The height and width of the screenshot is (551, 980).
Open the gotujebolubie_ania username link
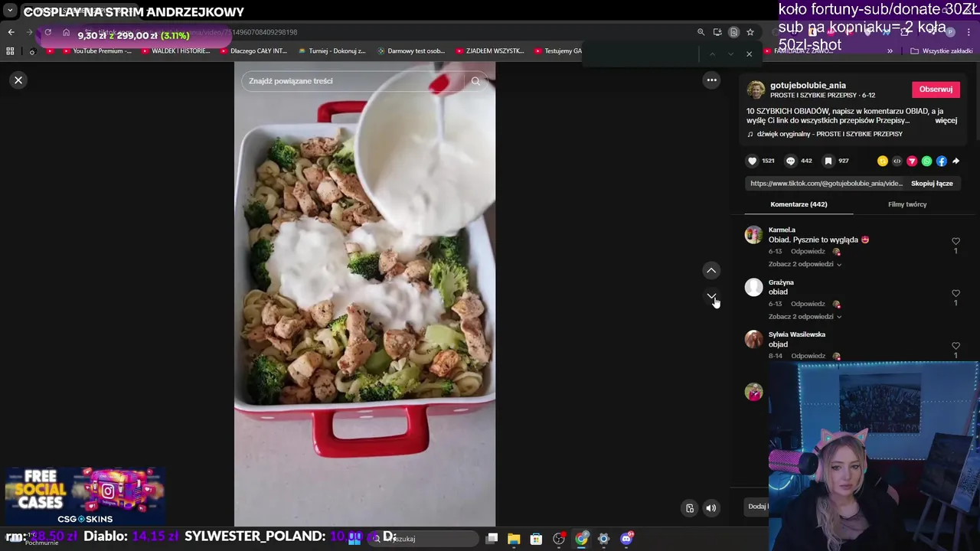tap(808, 85)
